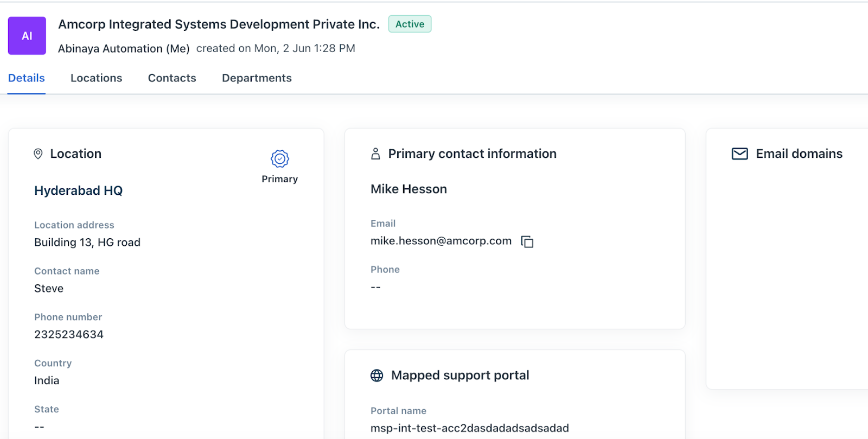This screenshot has width=868, height=439.
Task: Select the phone number 2325234634
Action: (69, 335)
